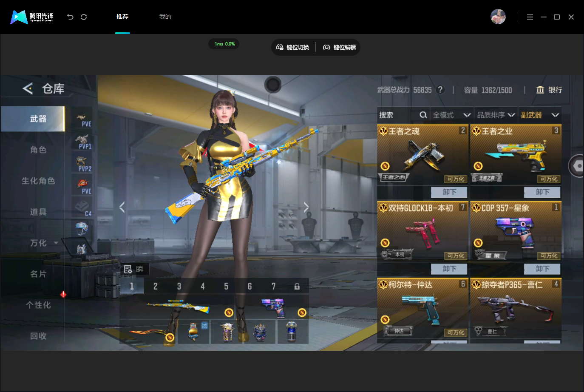Click 可万化 on COP 357-星象 card

click(549, 256)
